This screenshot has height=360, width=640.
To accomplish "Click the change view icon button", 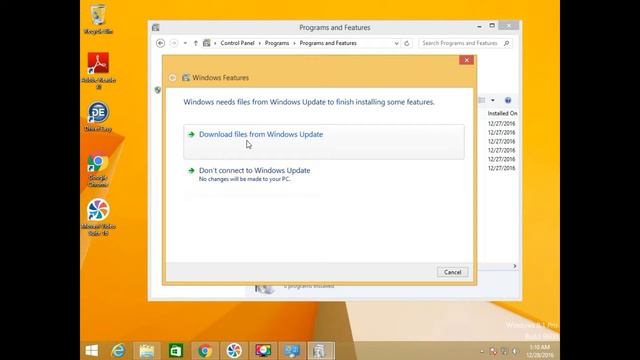I will point(482,100).
